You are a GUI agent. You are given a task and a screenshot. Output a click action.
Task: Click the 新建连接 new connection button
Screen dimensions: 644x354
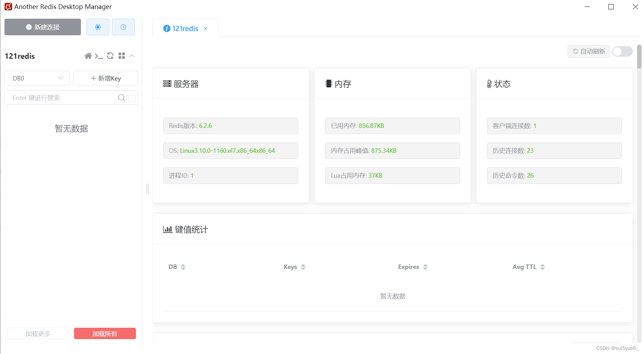43,27
